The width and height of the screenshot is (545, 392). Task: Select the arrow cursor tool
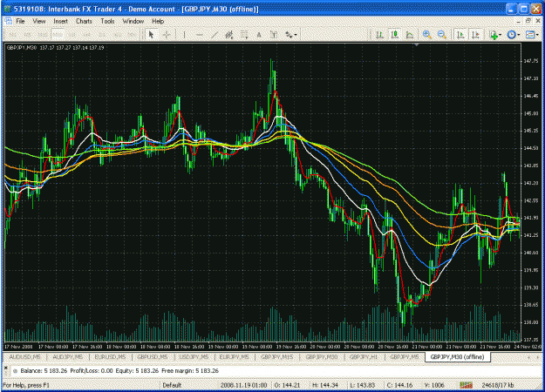[151, 34]
